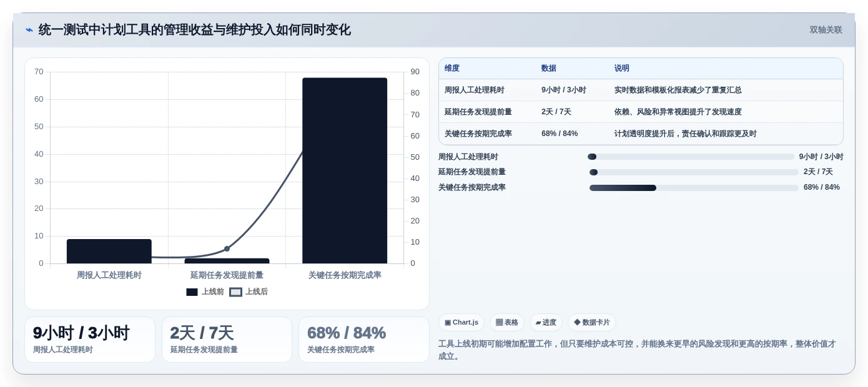Click the 68% / 84% data card
This screenshot has height=387, width=868.
tap(364, 340)
